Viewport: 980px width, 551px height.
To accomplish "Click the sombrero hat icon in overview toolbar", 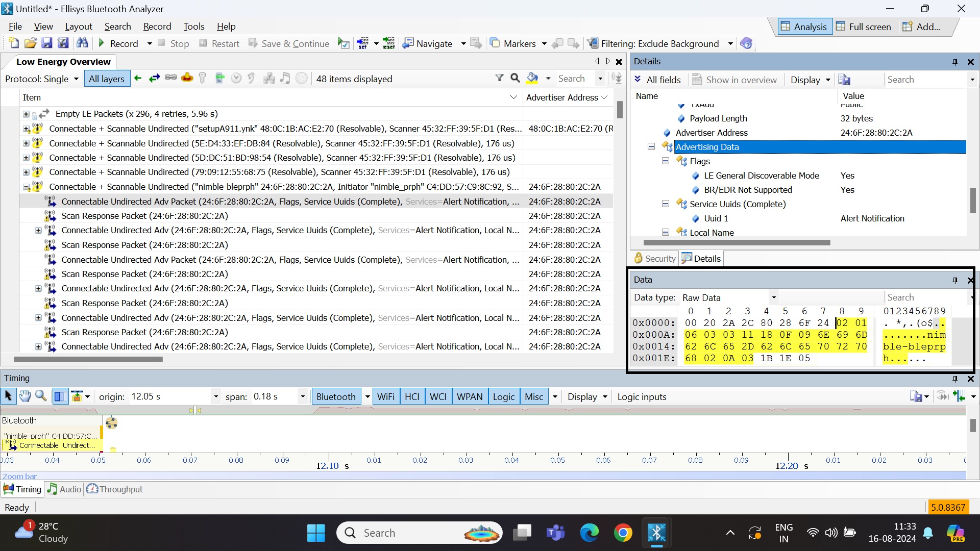I will coord(187,78).
